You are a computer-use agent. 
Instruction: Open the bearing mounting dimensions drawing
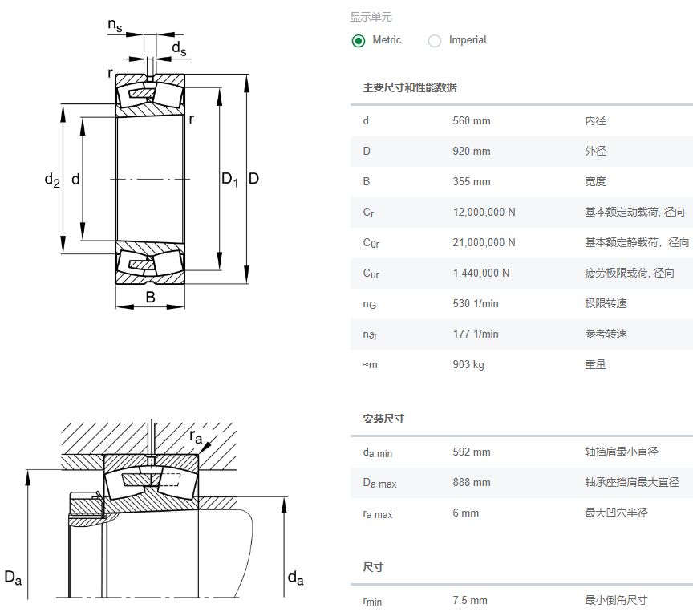pos(154,509)
